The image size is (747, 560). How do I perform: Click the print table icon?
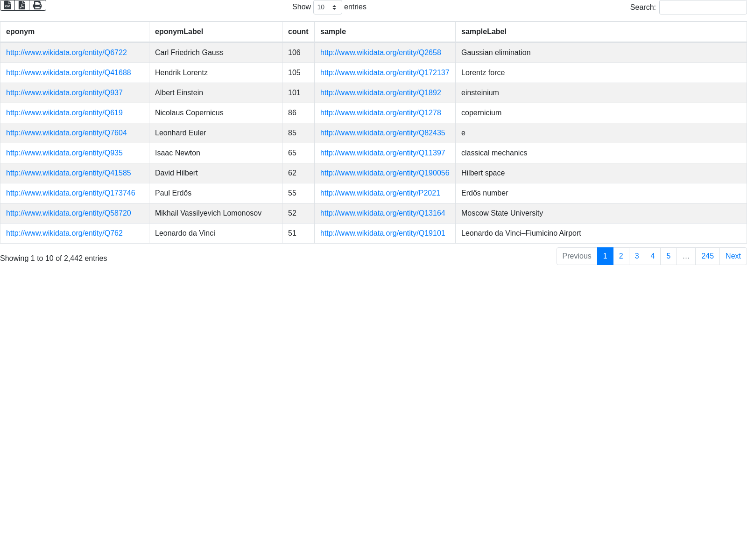(x=37, y=5)
